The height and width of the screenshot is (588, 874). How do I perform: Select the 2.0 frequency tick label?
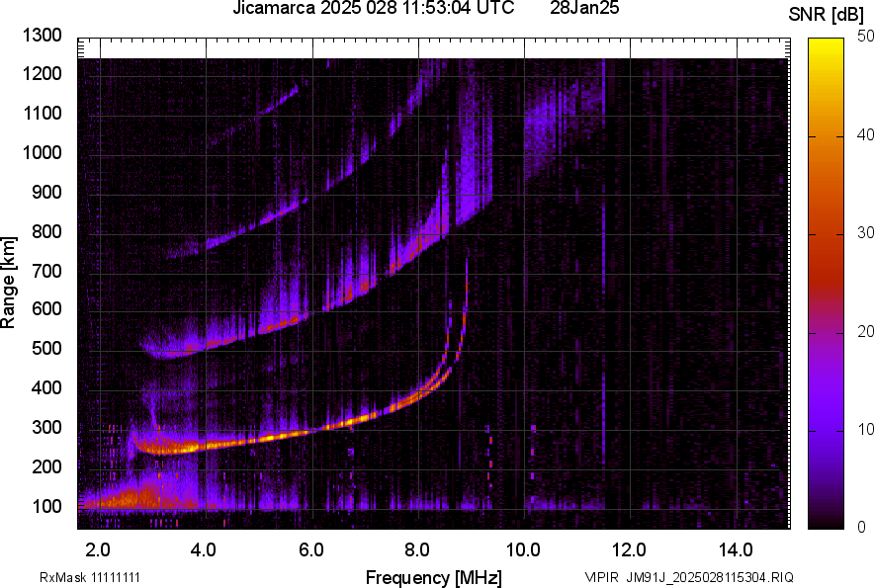(x=99, y=549)
